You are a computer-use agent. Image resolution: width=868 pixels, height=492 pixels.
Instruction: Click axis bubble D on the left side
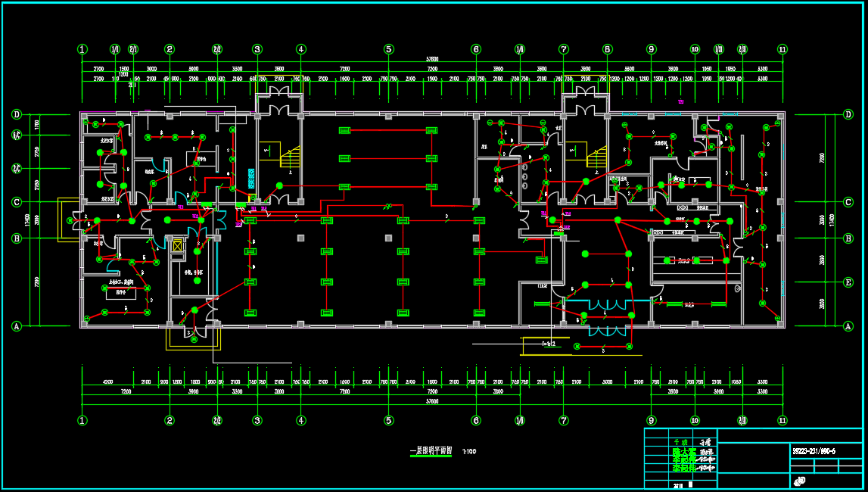coord(17,114)
